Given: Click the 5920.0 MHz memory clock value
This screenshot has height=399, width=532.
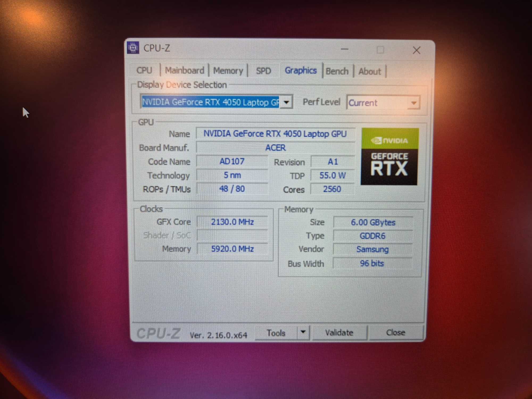Looking at the screenshot, I should 232,249.
